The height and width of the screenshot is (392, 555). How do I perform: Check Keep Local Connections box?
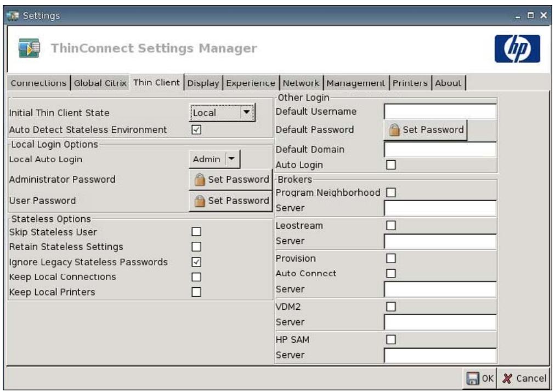pos(196,277)
